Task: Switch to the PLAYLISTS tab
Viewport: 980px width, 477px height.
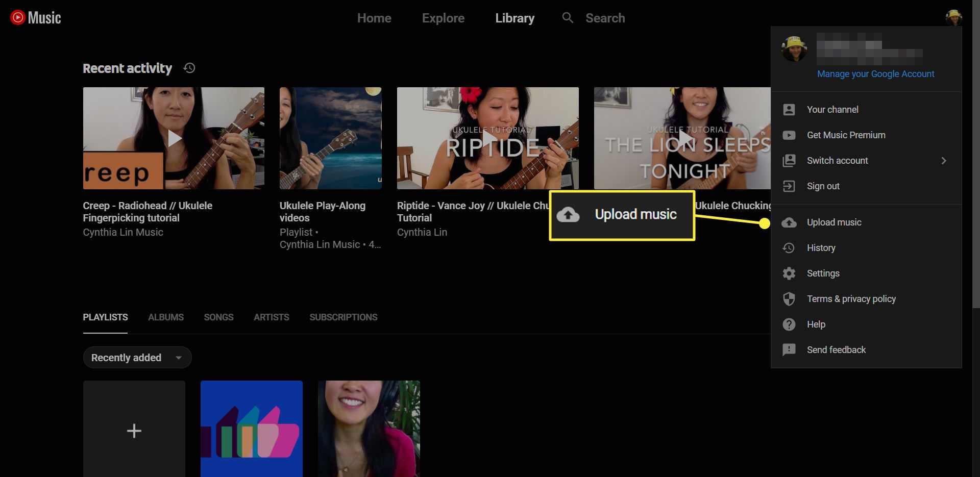Action: coord(105,317)
